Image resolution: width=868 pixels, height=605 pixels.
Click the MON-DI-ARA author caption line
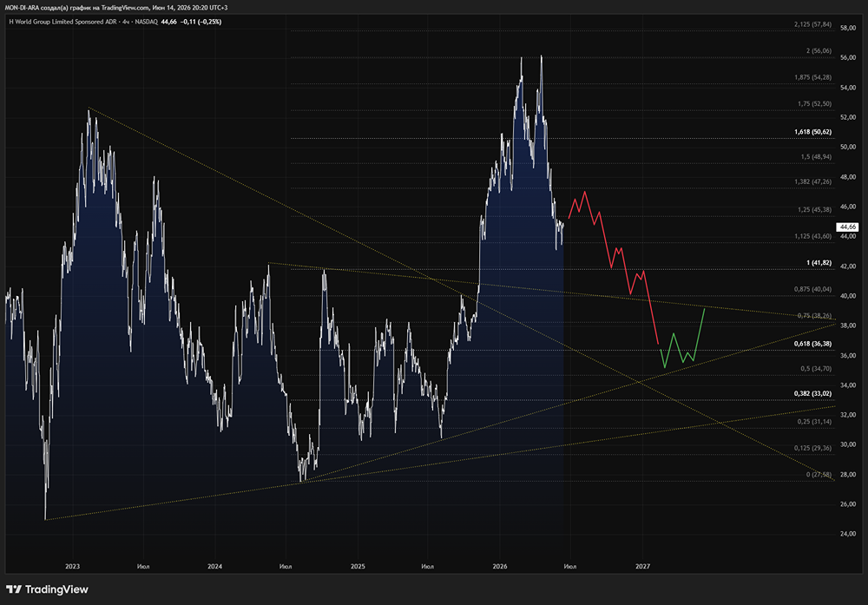click(x=116, y=8)
